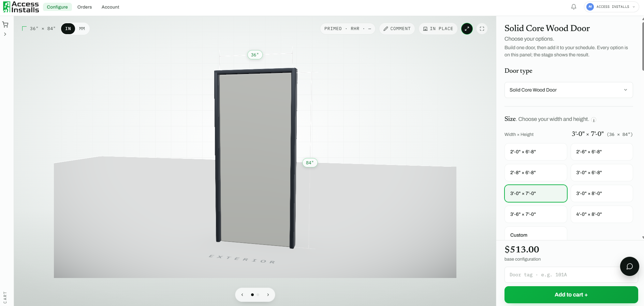The height and width of the screenshot is (306, 644).
Task: Open the shopping cart icon
Action: (x=5, y=25)
